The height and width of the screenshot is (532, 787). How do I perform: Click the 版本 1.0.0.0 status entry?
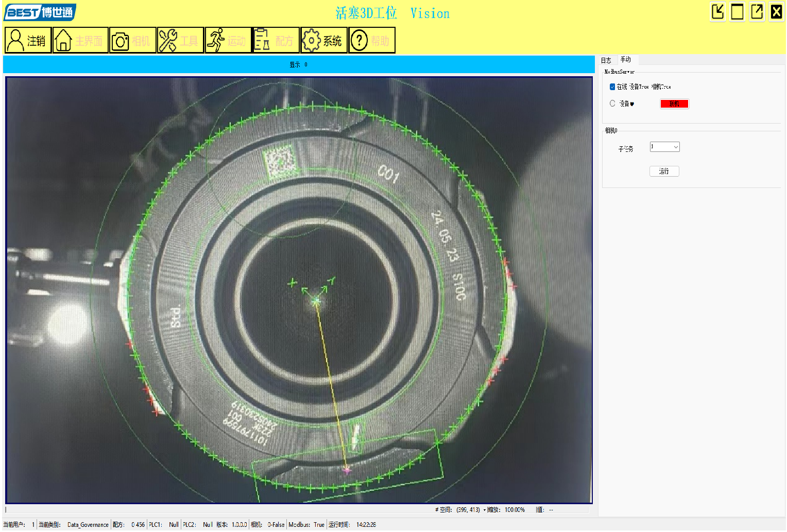232,525
